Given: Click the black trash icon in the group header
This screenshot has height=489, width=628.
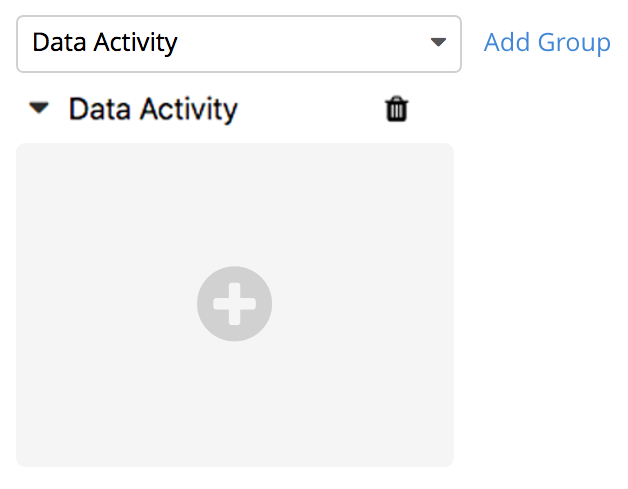Looking at the screenshot, I should [396, 109].
